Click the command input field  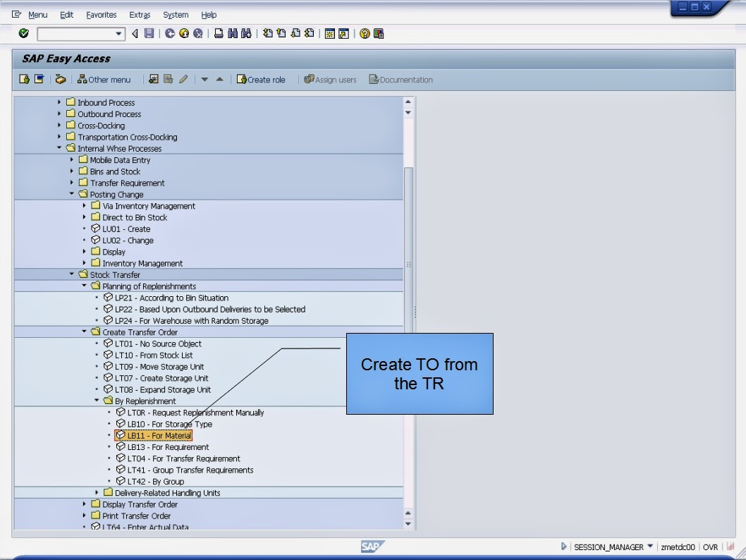point(76,34)
